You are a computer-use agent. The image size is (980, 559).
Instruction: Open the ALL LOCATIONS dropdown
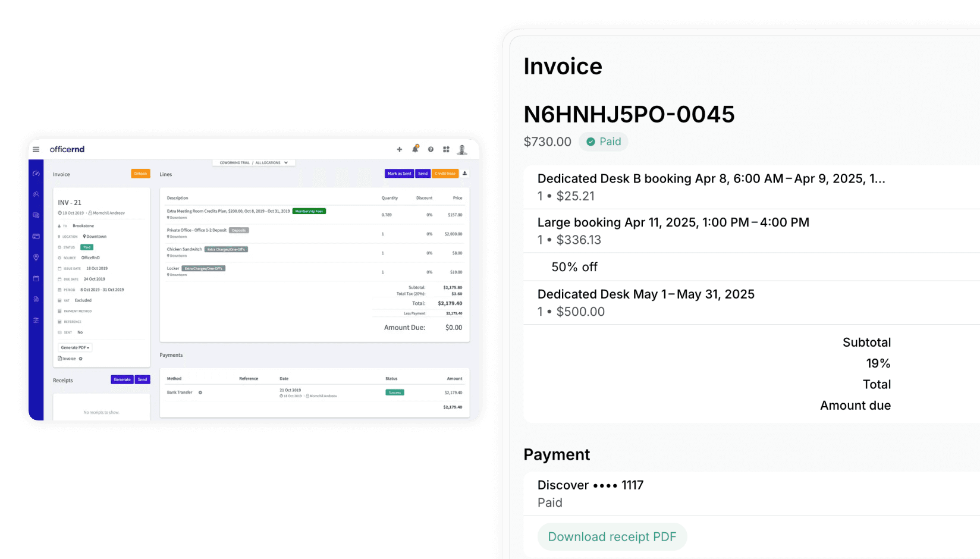click(271, 162)
